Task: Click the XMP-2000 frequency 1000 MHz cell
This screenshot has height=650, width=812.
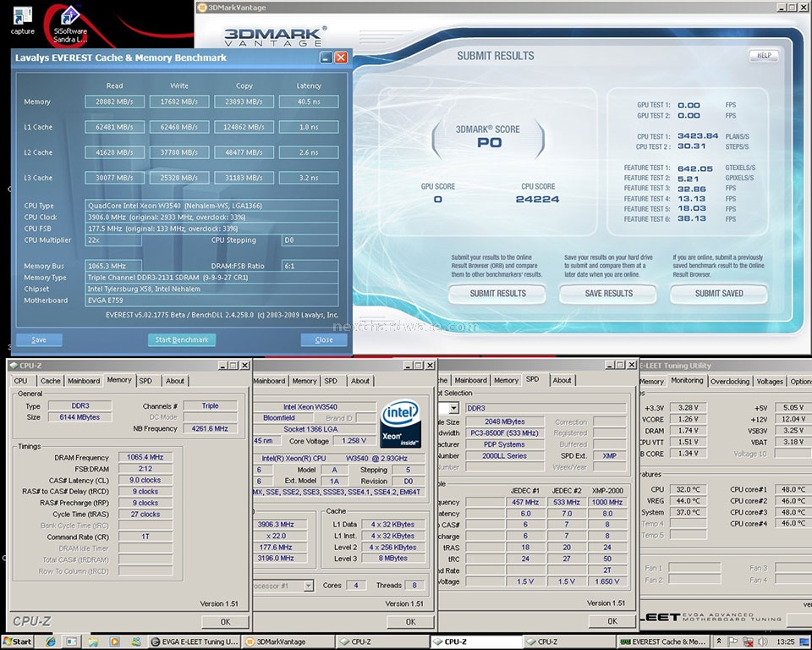Action: coord(607,502)
